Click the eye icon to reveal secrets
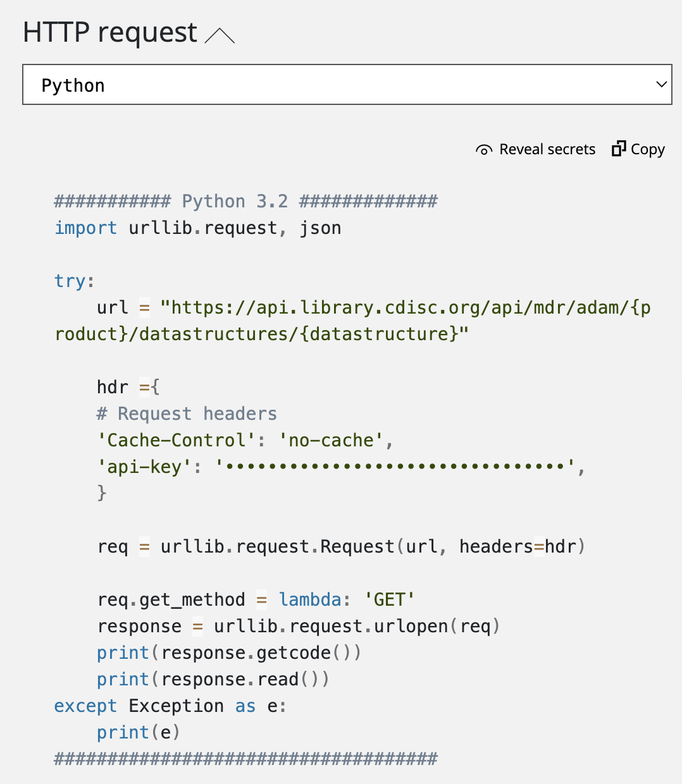This screenshot has height=784, width=682. (483, 150)
